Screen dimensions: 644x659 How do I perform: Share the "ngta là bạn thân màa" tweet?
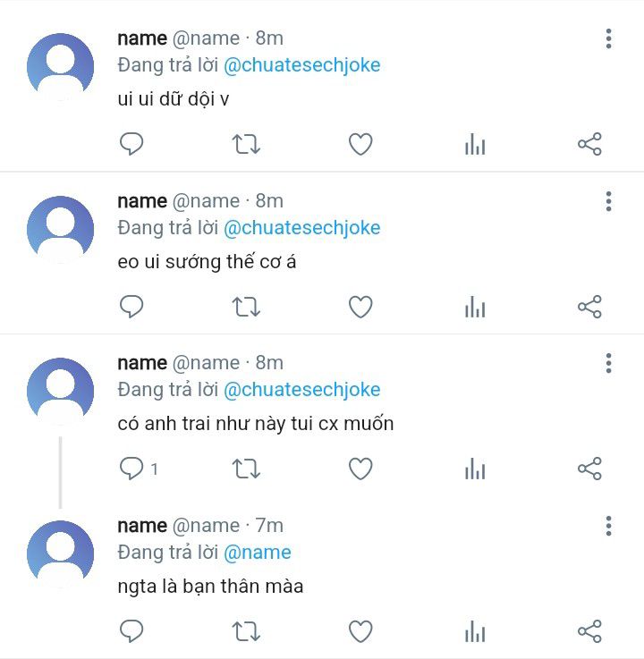(x=589, y=631)
